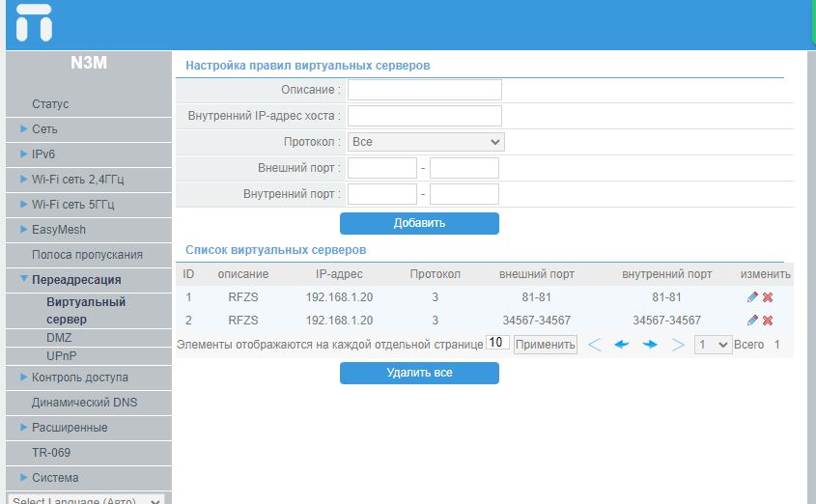
Task: Go to previous page solid arrow
Action: click(x=621, y=345)
